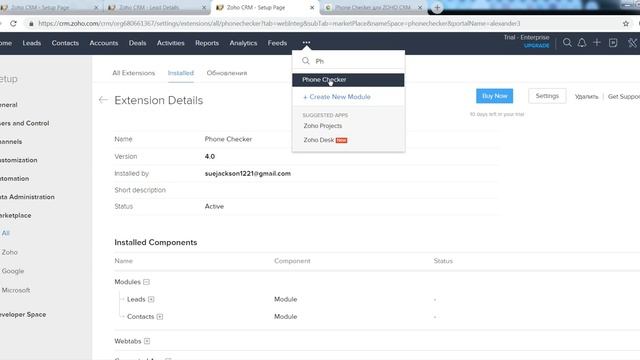This screenshot has width=640, height=360.
Task: Click the Installed Components heading
Action: tap(156, 242)
